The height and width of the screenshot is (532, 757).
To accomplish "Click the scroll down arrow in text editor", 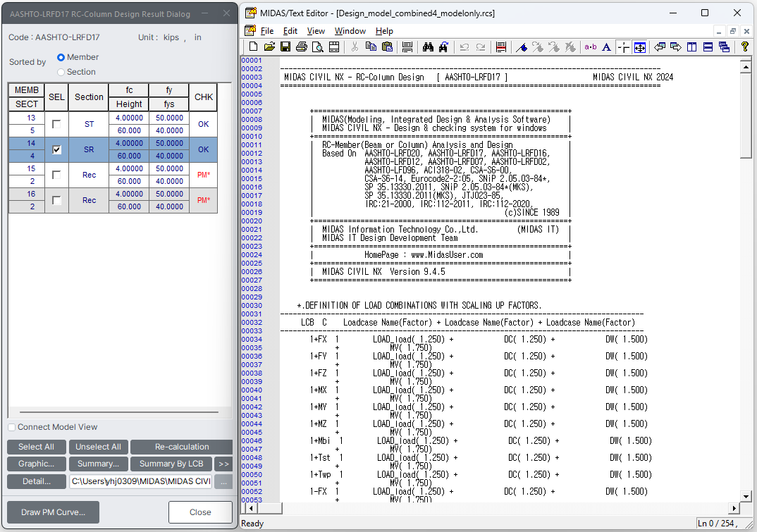I will (x=746, y=496).
